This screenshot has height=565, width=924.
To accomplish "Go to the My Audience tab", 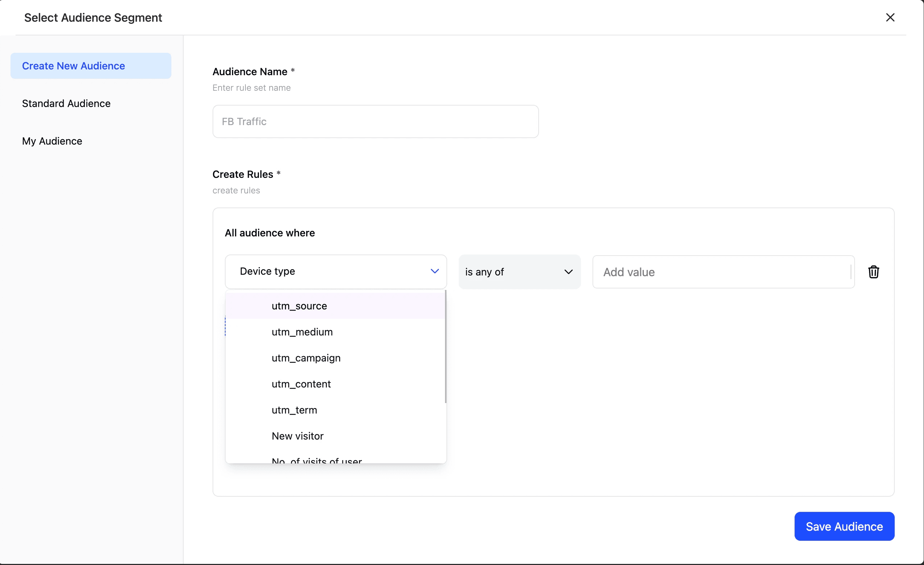I will click(x=52, y=141).
